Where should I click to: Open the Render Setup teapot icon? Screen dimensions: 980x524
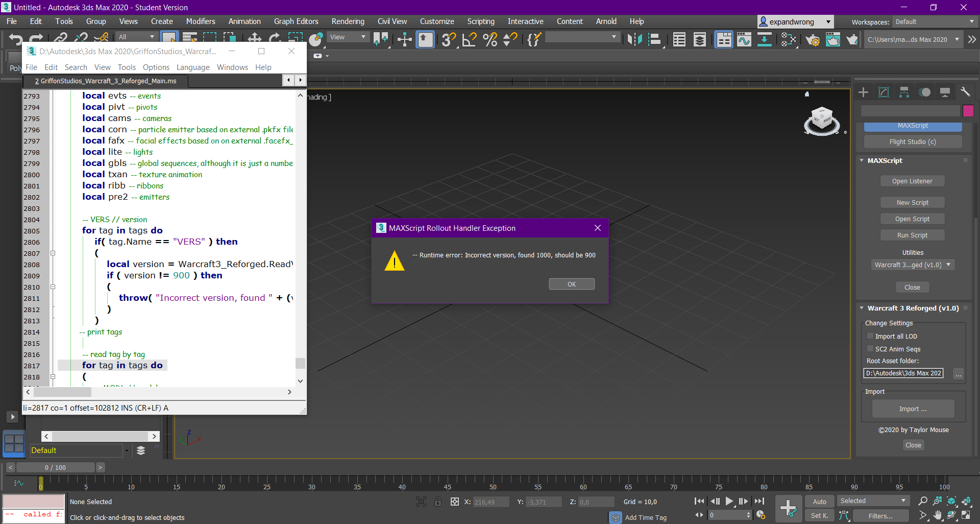coord(813,40)
